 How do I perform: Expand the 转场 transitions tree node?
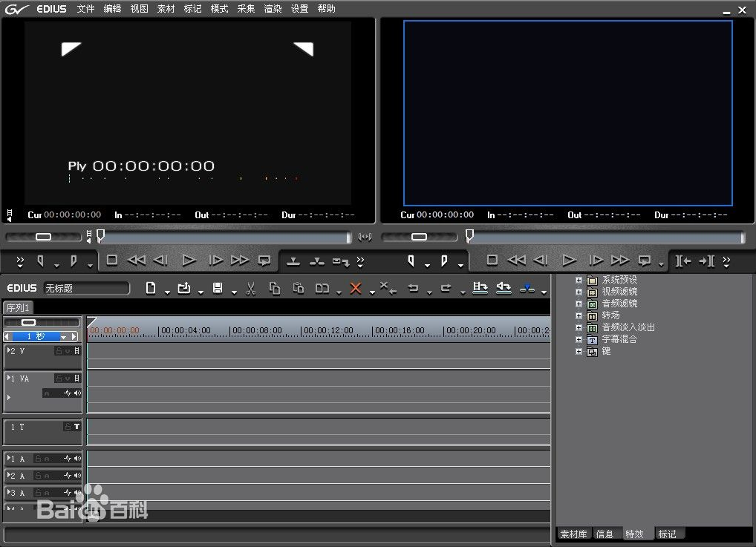point(579,315)
